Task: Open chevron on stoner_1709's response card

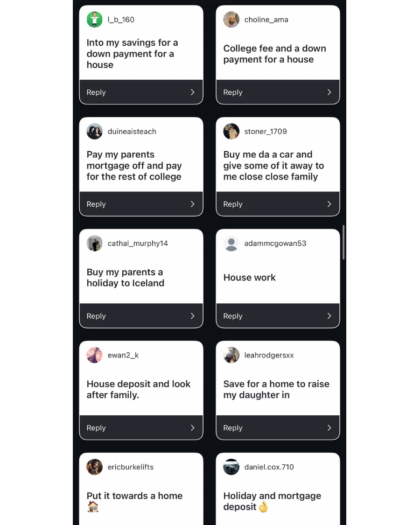Action: tap(329, 204)
